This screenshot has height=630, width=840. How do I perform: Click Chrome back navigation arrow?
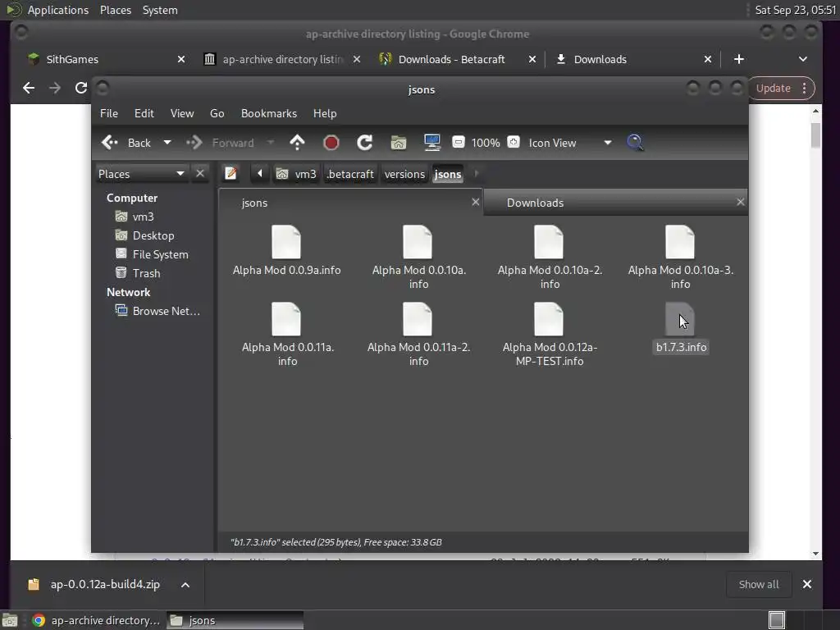tap(29, 88)
